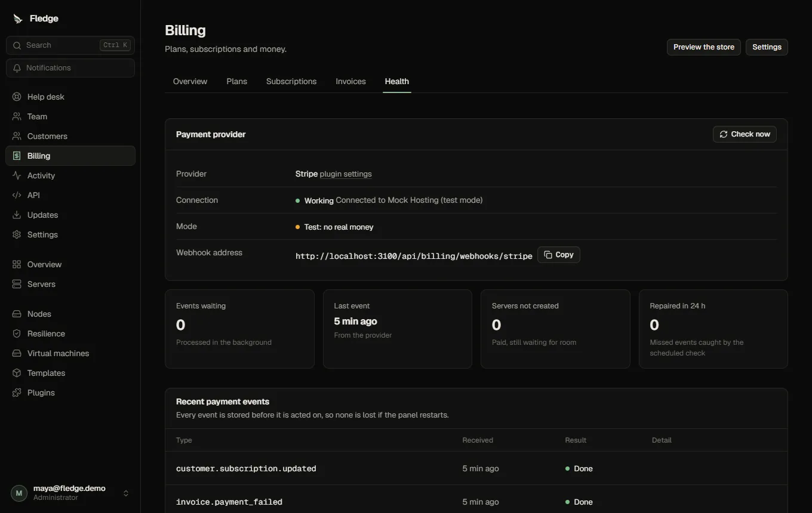Click the Settings gear icon in sidebar

tap(17, 234)
